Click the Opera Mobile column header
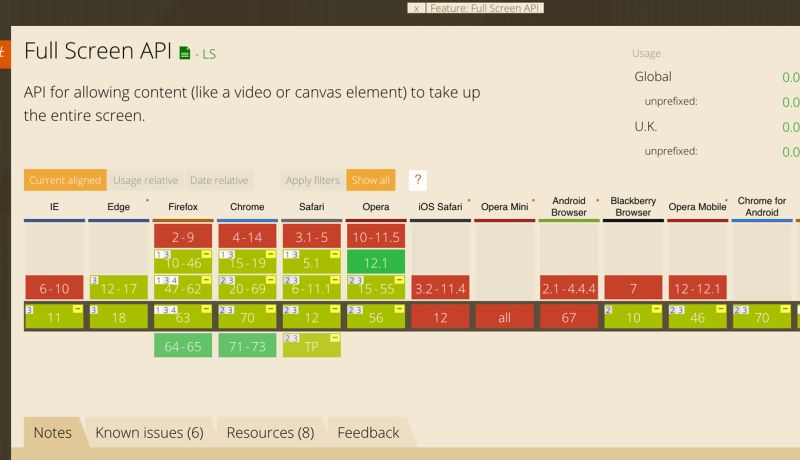Viewport: 800px width, 460px height. tap(697, 207)
